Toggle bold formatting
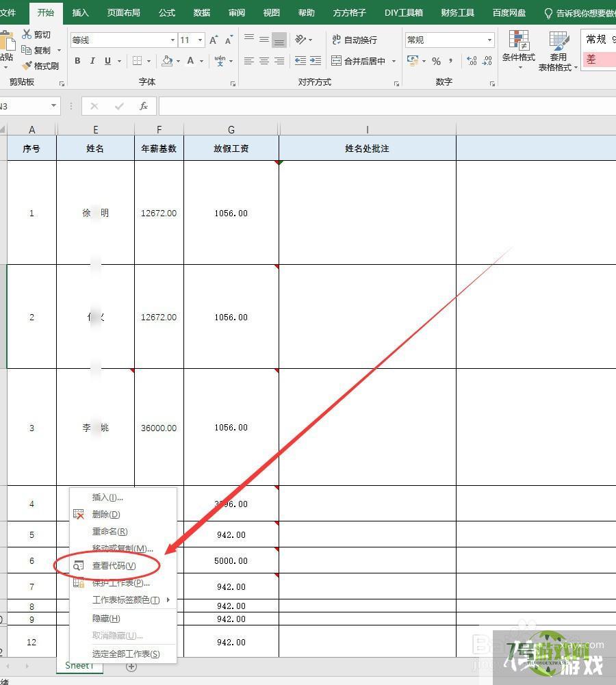Viewport: 616px width, 685px height. tap(77, 61)
